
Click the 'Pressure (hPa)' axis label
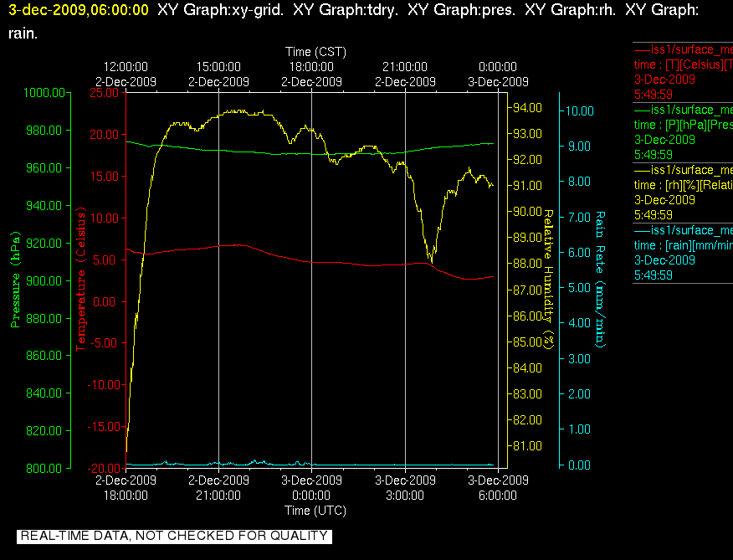[x=15, y=280]
